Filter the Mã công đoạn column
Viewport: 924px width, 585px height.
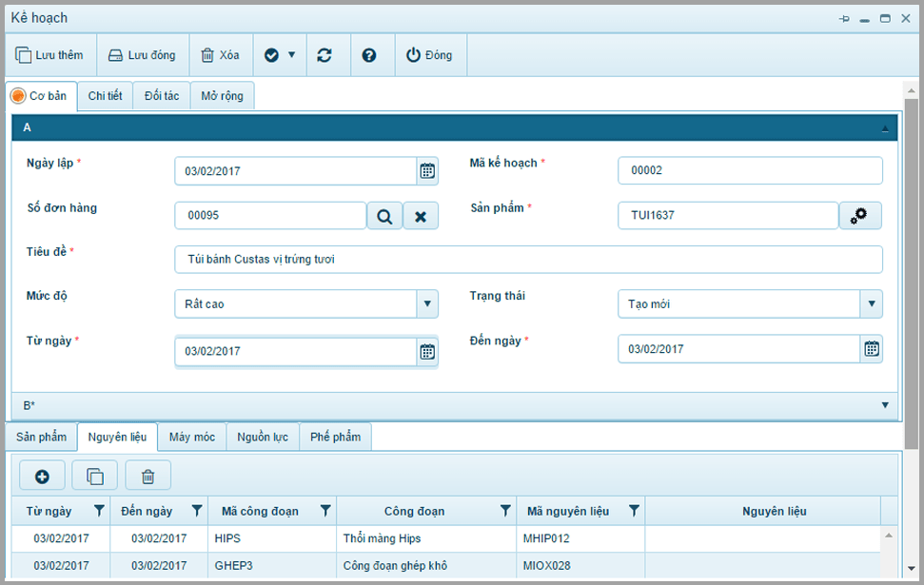325,511
